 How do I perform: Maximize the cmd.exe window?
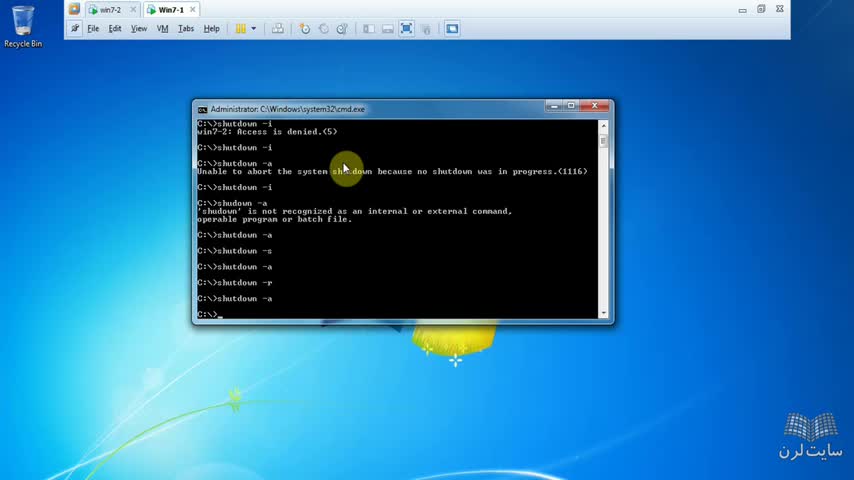click(571, 106)
